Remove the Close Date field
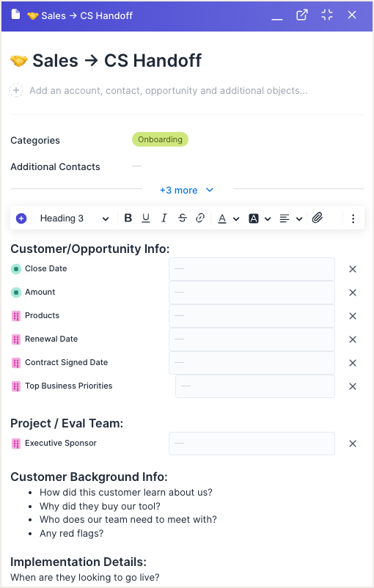374x588 pixels. click(x=353, y=269)
